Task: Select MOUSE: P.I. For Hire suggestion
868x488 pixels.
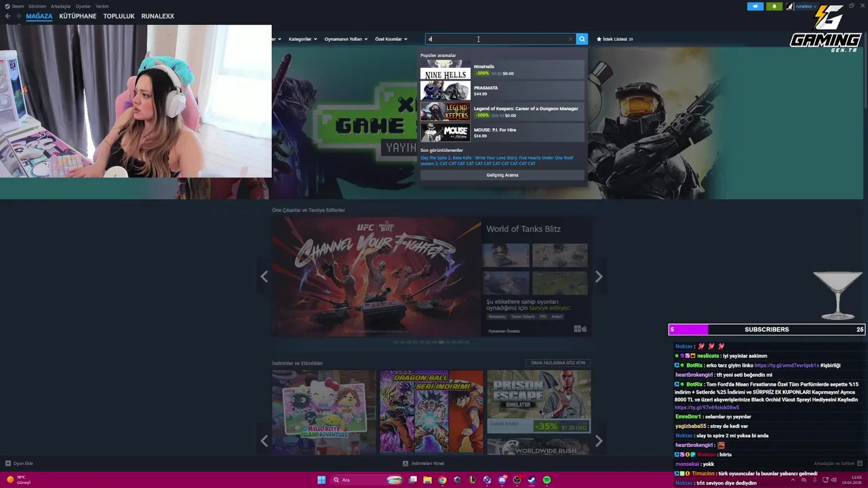Action: [x=502, y=133]
